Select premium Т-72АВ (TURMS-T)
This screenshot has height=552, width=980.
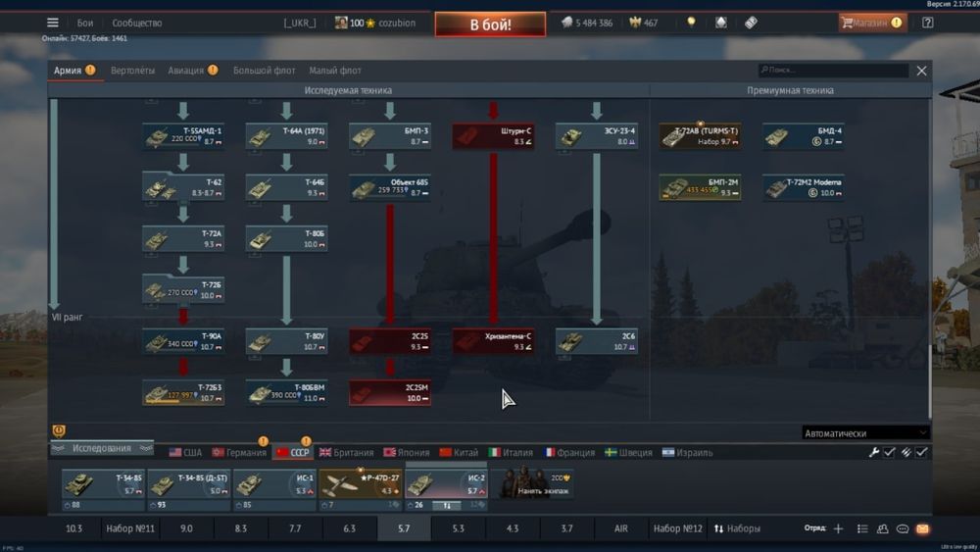pos(700,135)
